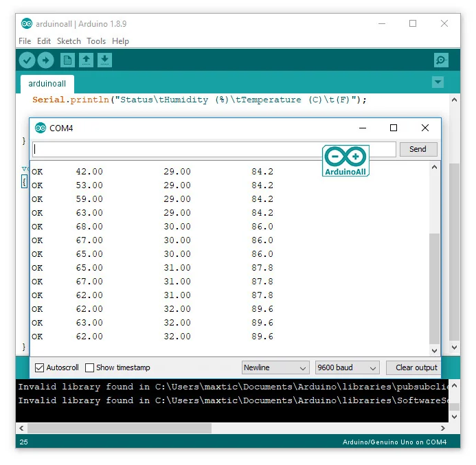Uncheck the Autoscroll checkbox
The image size is (476, 465).
tap(39, 367)
